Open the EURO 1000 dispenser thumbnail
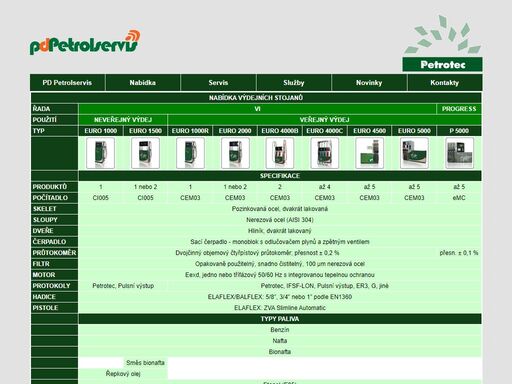 [x=100, y=153]
